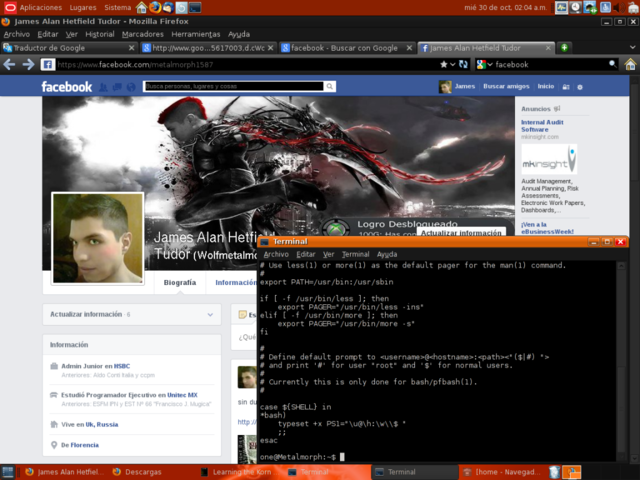Open the bookmark star dropdown arrow
This screenshot has height=480, width=640.
[452, 64]
